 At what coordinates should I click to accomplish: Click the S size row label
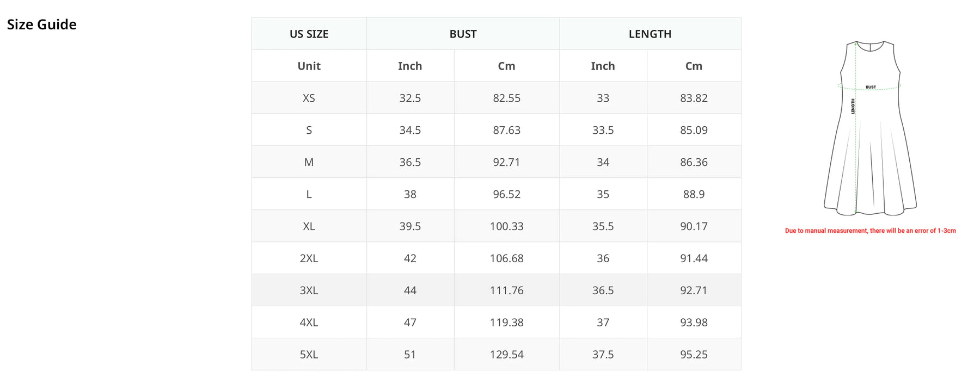309,130
